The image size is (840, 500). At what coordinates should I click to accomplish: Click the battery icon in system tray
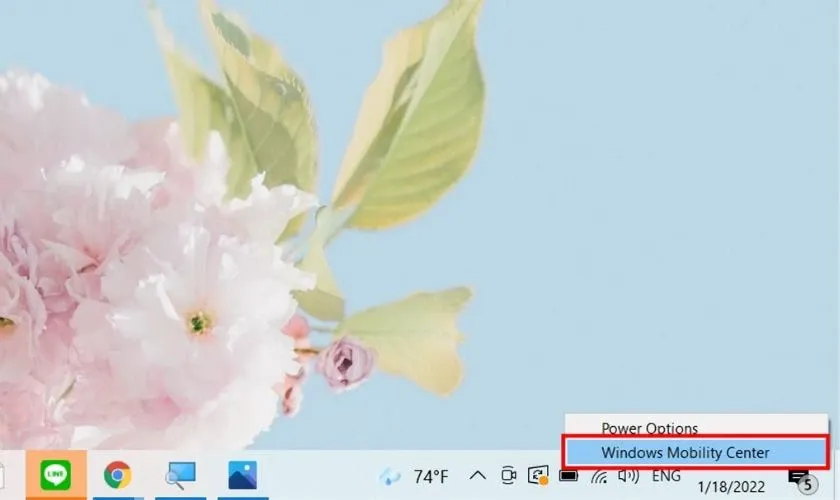pos(568,475)
